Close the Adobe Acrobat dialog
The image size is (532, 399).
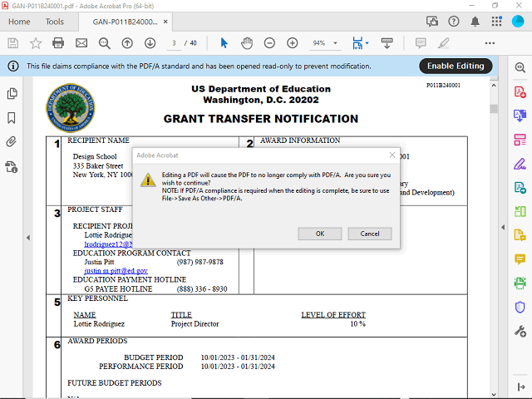(392, 155)
